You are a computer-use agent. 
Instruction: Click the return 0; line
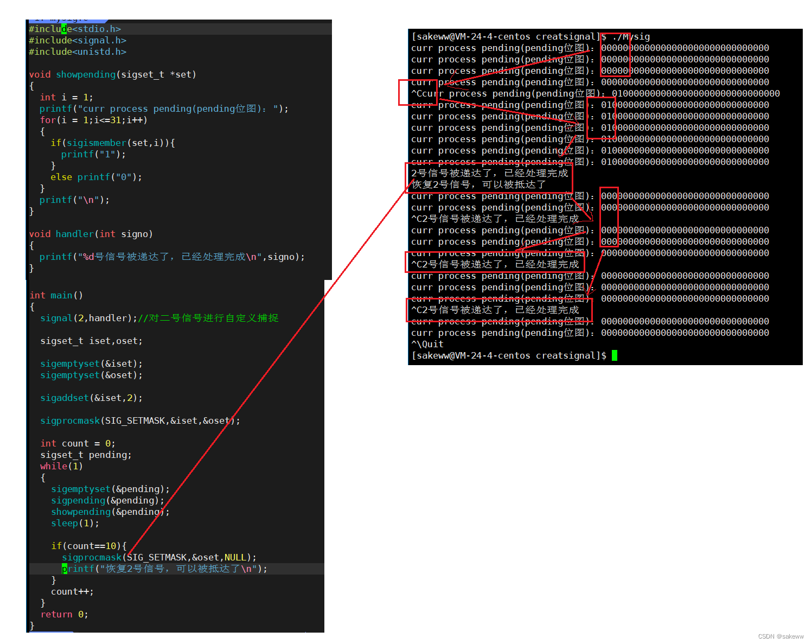(64, 614)
